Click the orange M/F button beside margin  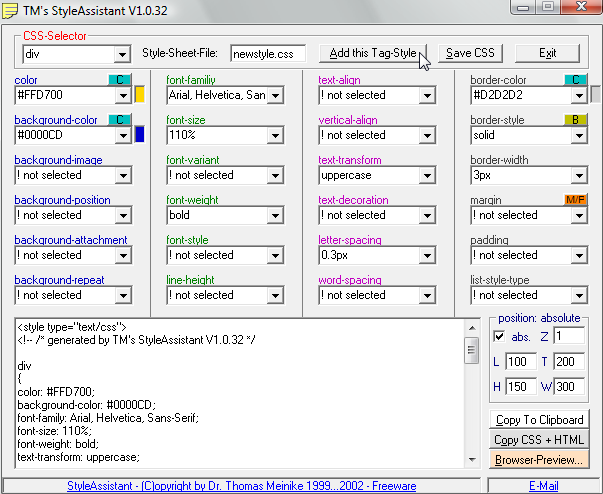pyautogui.click(x=575, y=200)
